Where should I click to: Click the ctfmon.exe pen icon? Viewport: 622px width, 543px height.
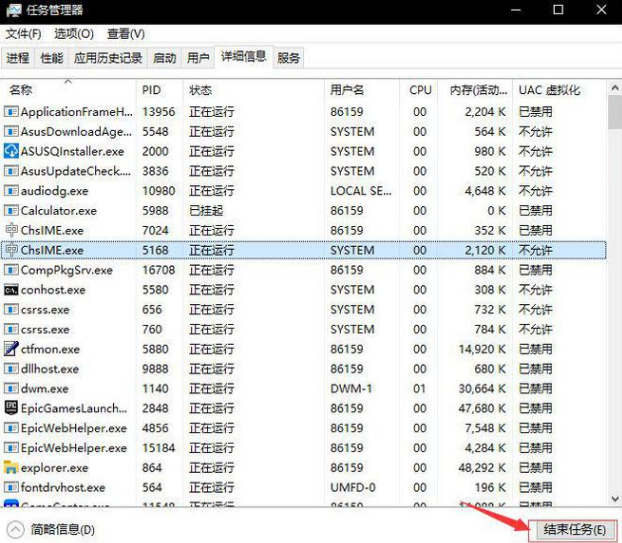tap(11, 349)
